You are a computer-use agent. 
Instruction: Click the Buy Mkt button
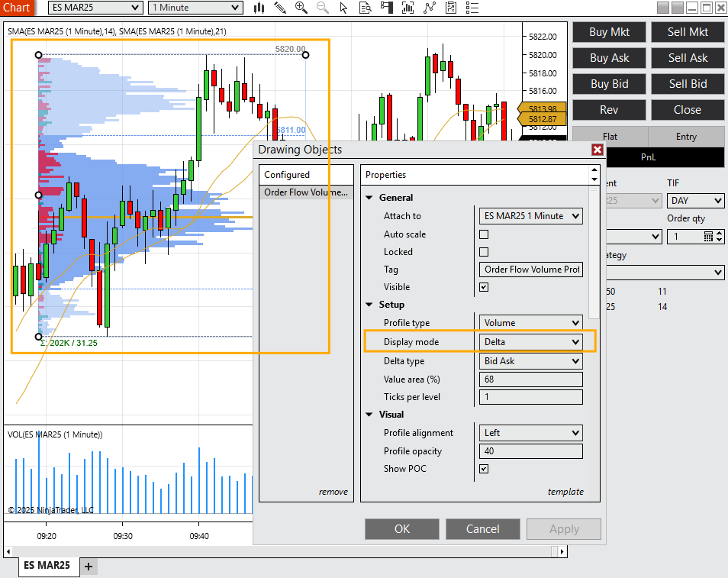point(609,32)
